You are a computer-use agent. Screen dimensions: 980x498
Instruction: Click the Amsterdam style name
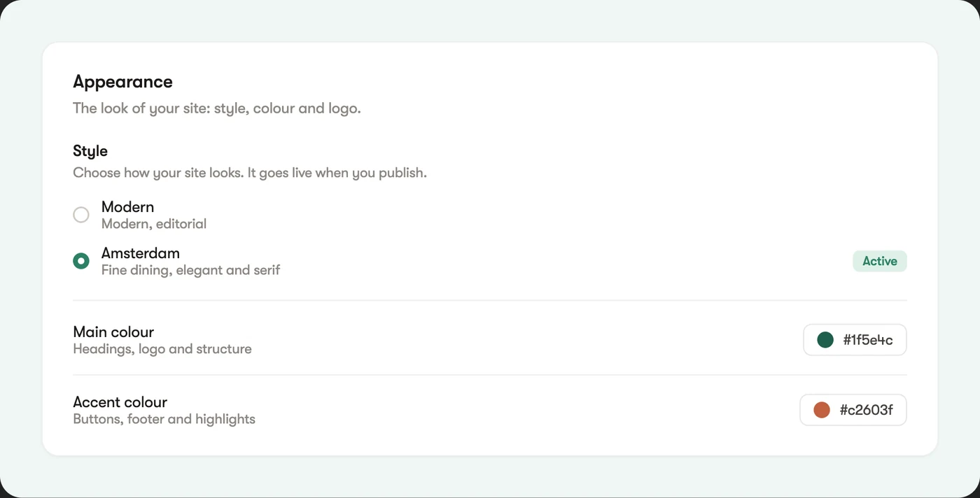point(141,253)
